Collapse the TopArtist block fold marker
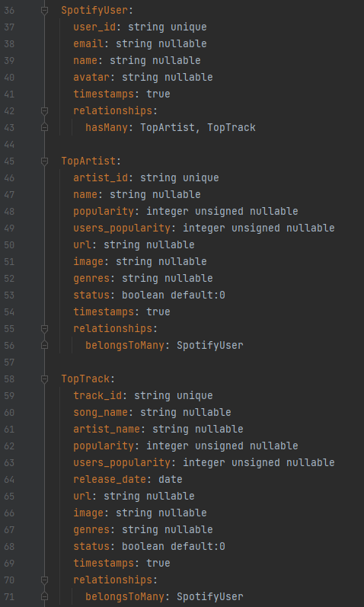364x607 pixels. [44, 161]
